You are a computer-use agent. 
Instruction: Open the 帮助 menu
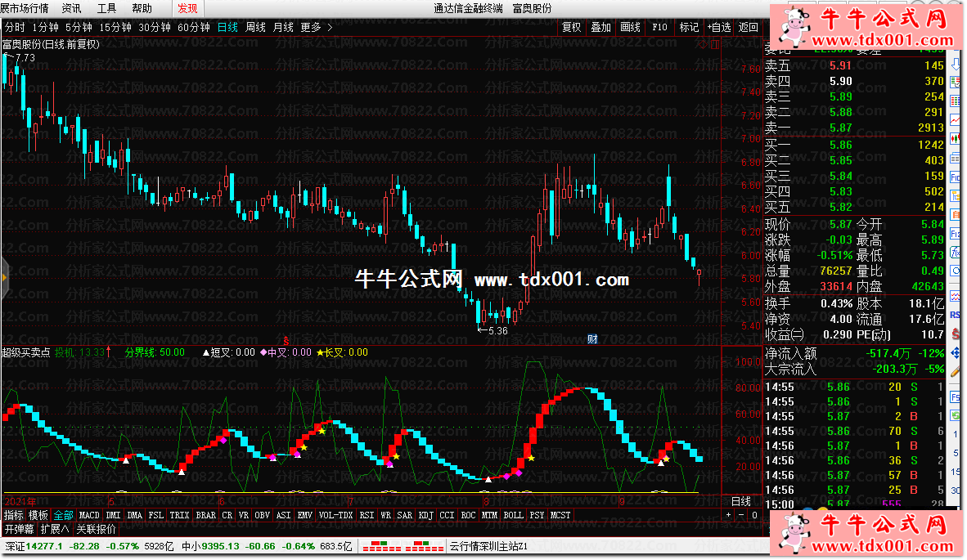pos(142,8)
